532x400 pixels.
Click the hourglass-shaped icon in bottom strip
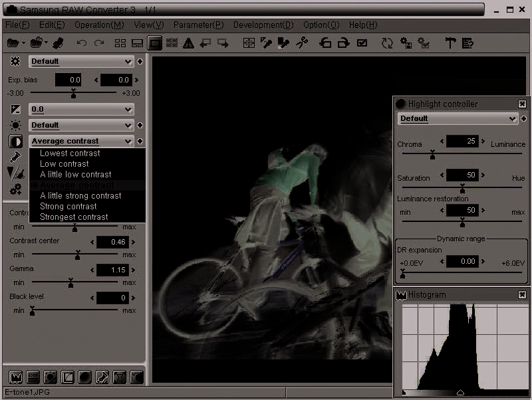(x=120, y=377)
